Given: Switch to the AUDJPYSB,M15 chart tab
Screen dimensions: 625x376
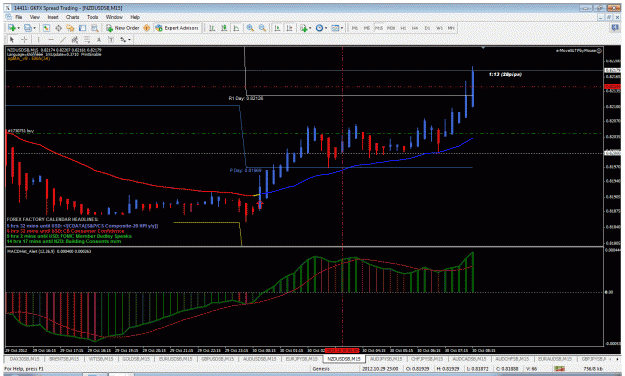Looking at the screenshot, I should point(385,359).
